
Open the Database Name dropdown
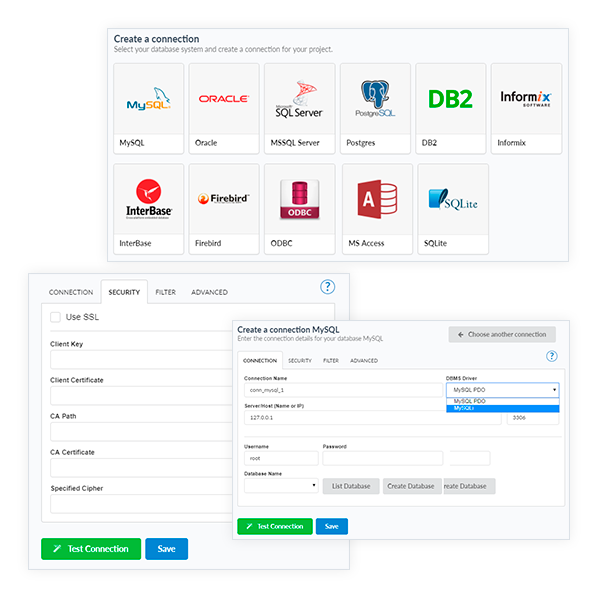click(281, 486)
